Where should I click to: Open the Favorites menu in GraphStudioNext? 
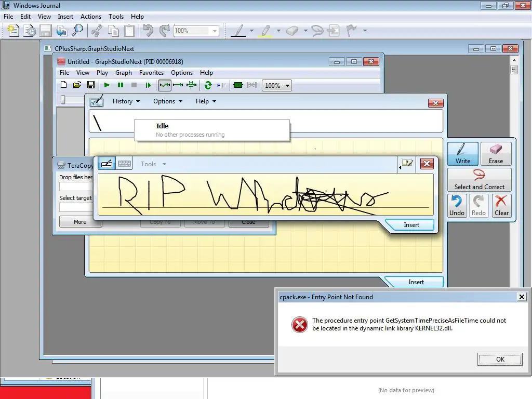click(151, 73)
